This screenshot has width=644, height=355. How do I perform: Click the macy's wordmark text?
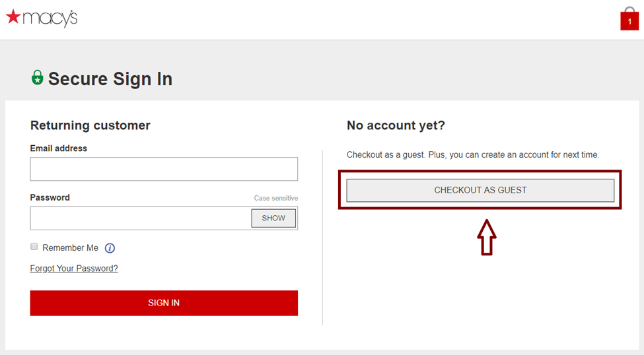pyautogui.click(x=50, y=18)
